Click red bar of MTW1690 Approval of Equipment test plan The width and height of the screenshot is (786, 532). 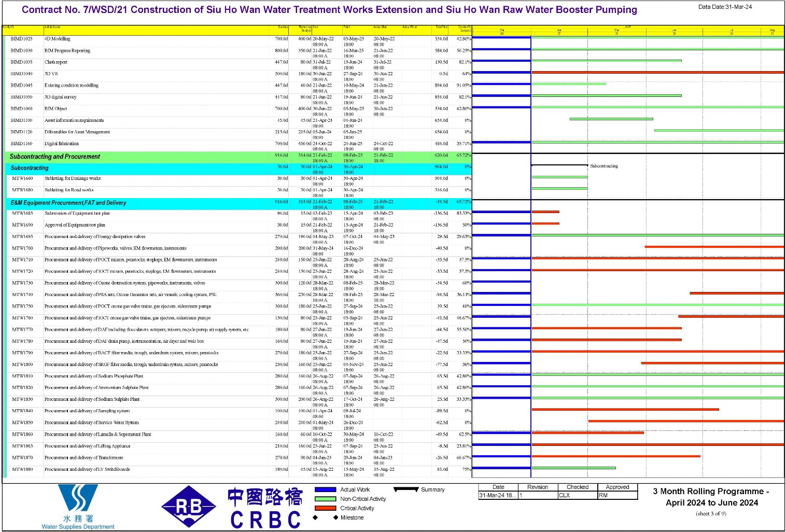[x=545, y=223]
